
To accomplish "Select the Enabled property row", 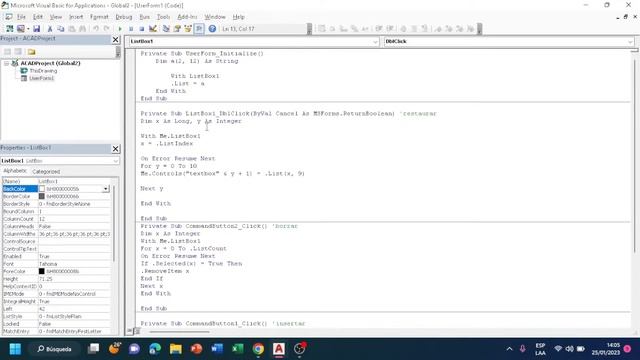I will [56, 256].
